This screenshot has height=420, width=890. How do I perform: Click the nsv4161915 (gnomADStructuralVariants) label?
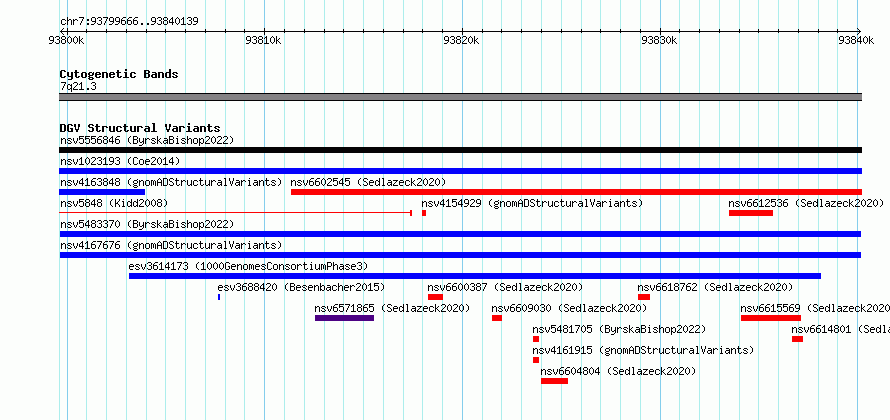pyautogui.click(x=643, y=350)
